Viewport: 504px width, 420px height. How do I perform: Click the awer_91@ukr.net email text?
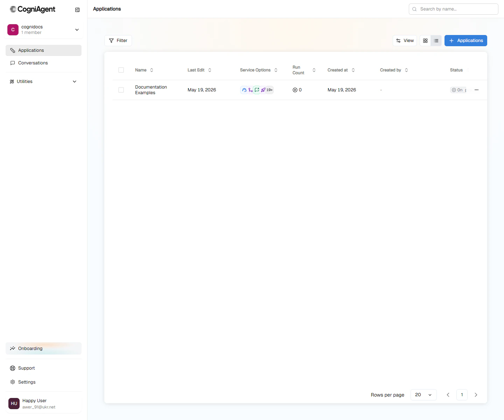pos(39,407)
